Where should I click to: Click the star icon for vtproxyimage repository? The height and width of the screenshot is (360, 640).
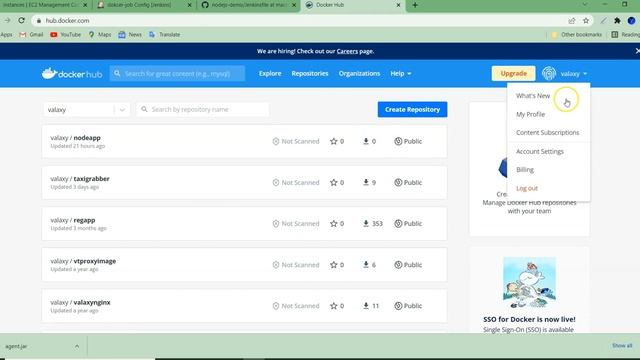click(x=333, y=265)
